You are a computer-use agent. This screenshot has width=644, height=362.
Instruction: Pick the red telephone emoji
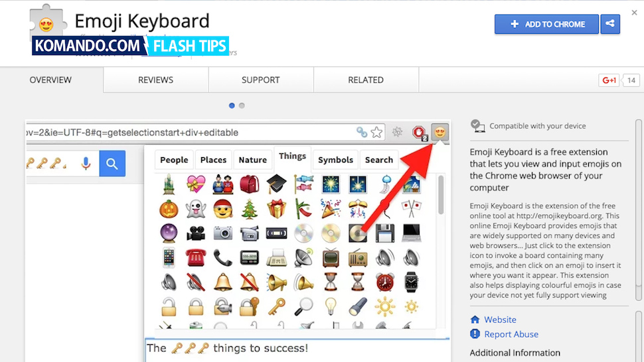click(x=195, y=258)
